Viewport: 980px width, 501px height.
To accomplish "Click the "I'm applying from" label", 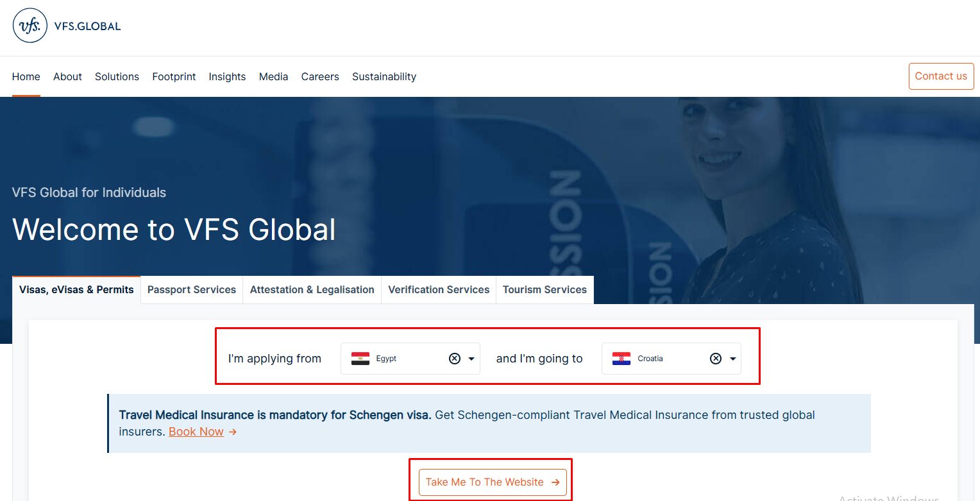I will pyautogui.click(x=275, y=359).
